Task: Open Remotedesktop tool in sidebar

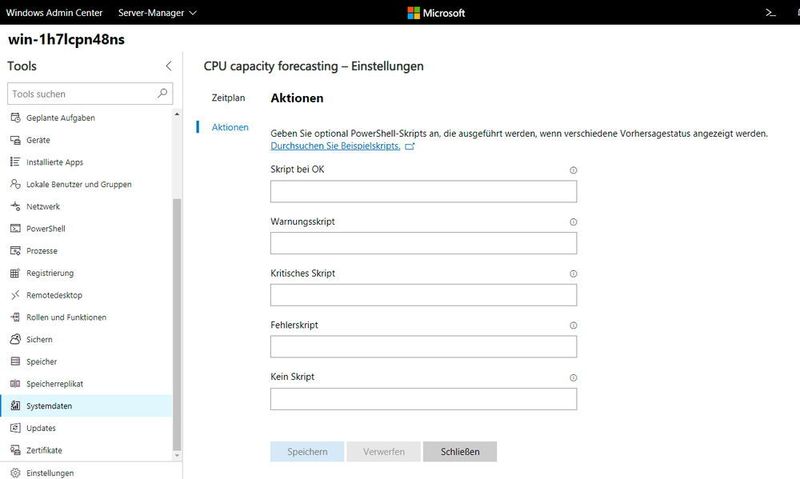Action: (87, 295)
